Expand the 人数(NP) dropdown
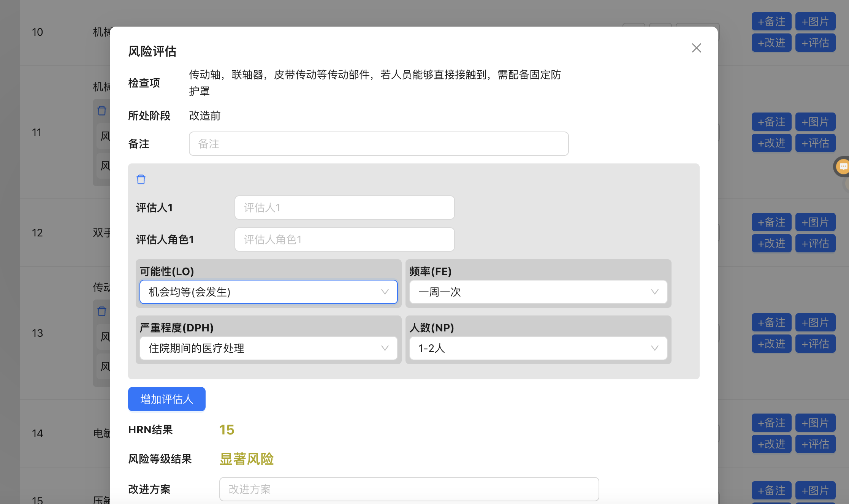Viewport: 849px width, 504px height. tap(538, 348)
